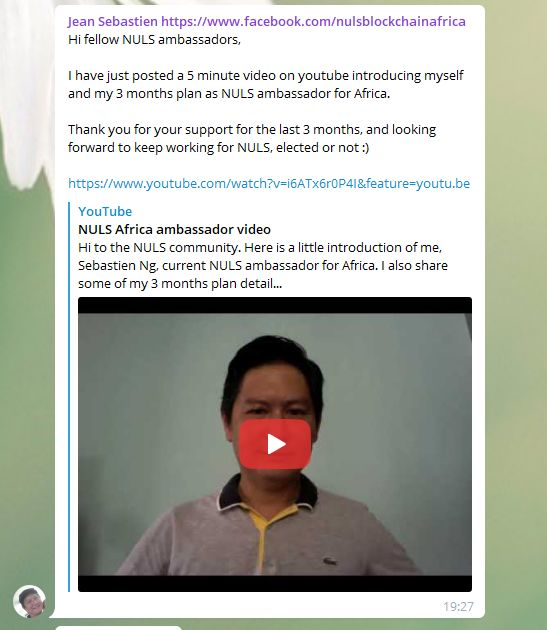Viewport: 547px width, 630px height.
Task: Click the preview description starting 'Hi to the NULS community'
Action: (x=263, y=265)
